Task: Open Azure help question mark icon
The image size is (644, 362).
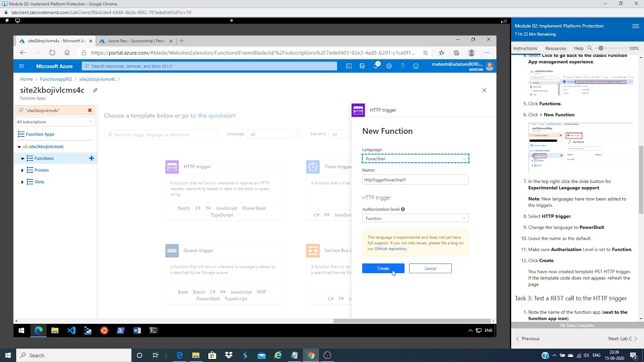Action: (403, 66)
